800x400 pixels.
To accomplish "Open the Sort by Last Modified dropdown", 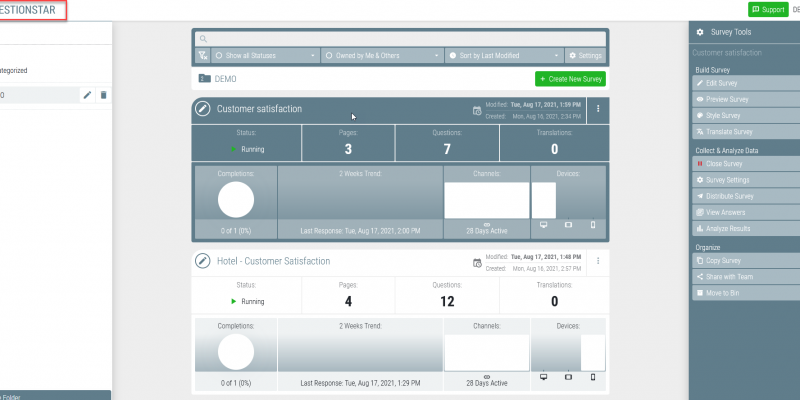I will pos(505,55).
